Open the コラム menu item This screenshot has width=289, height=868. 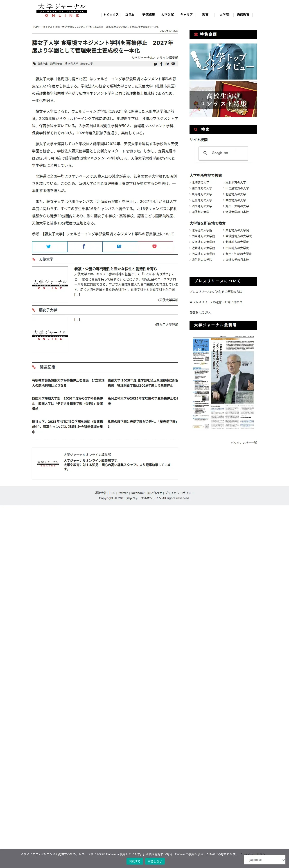coord(129,14)
